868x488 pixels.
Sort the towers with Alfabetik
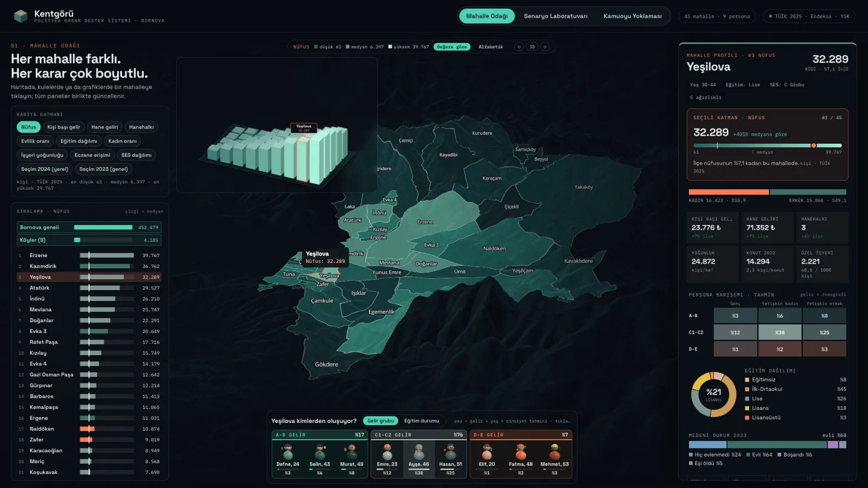coord(490,47)
